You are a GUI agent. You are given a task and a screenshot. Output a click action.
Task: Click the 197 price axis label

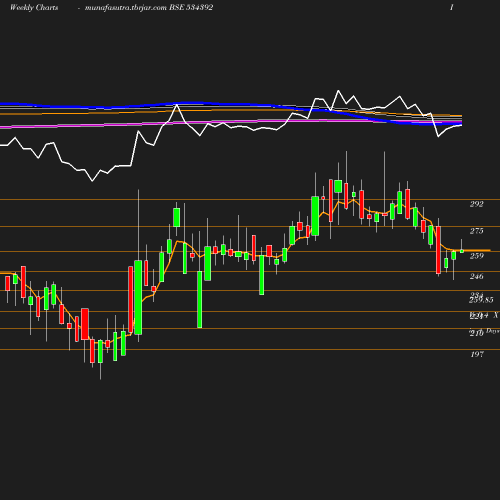click(477, 354)
